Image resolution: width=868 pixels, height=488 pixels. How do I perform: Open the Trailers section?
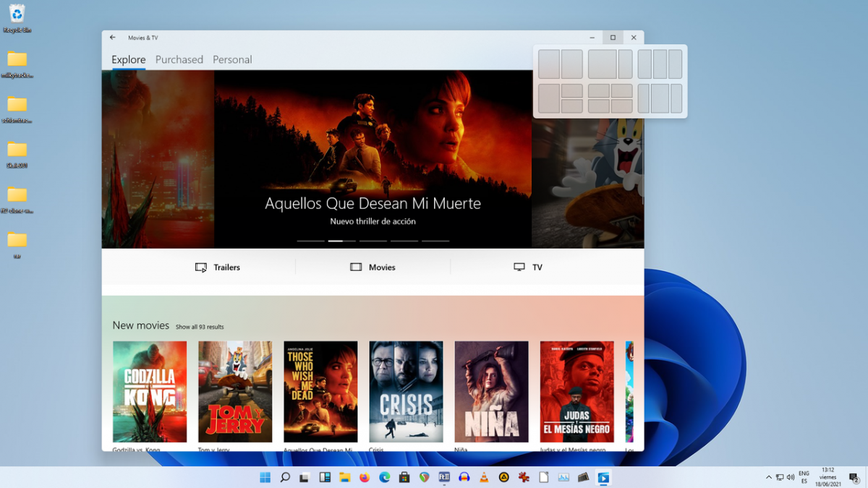coord(218,267)
